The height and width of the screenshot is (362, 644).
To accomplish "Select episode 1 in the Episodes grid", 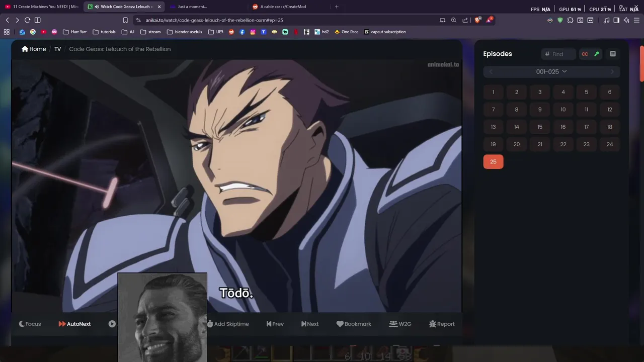I will pos(493,92).
